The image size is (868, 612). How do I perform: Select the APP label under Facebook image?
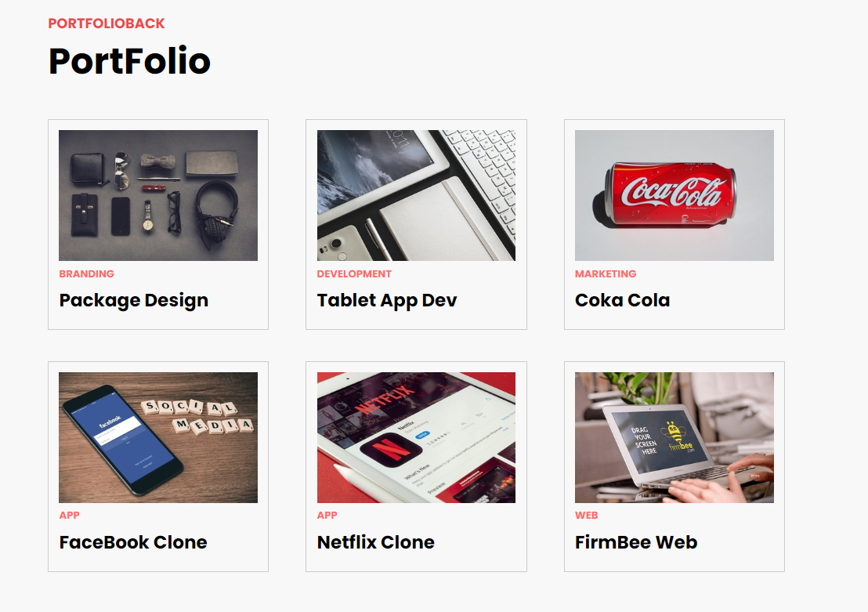click(69, 515)
